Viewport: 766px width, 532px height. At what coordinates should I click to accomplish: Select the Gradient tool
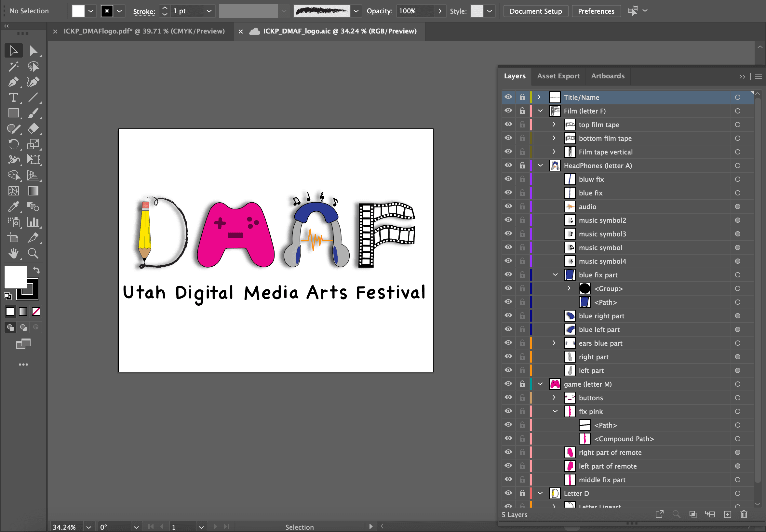33,191
